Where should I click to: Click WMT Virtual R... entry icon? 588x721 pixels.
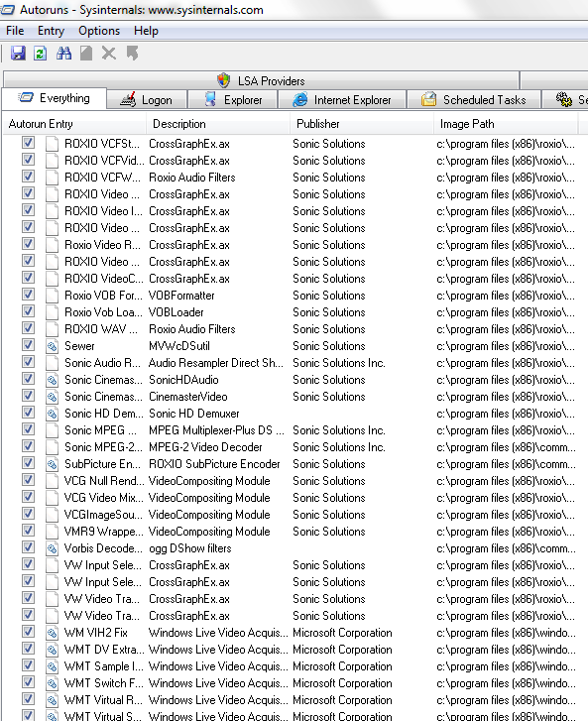52,700
